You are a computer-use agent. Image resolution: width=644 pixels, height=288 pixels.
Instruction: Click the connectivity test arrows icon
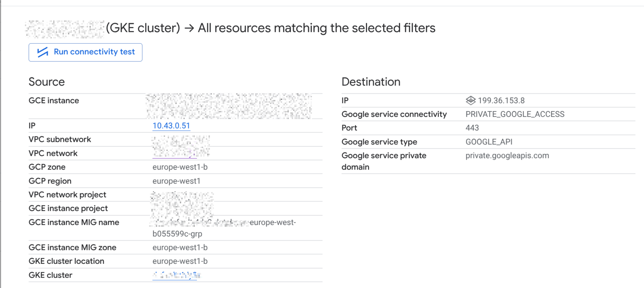pyautogui.click(x=43, y=52)
